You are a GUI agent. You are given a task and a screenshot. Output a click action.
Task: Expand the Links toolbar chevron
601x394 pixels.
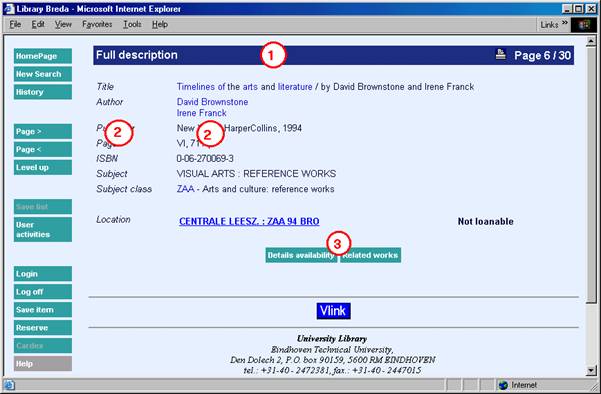pyautogui.click(x=565, y=23)
